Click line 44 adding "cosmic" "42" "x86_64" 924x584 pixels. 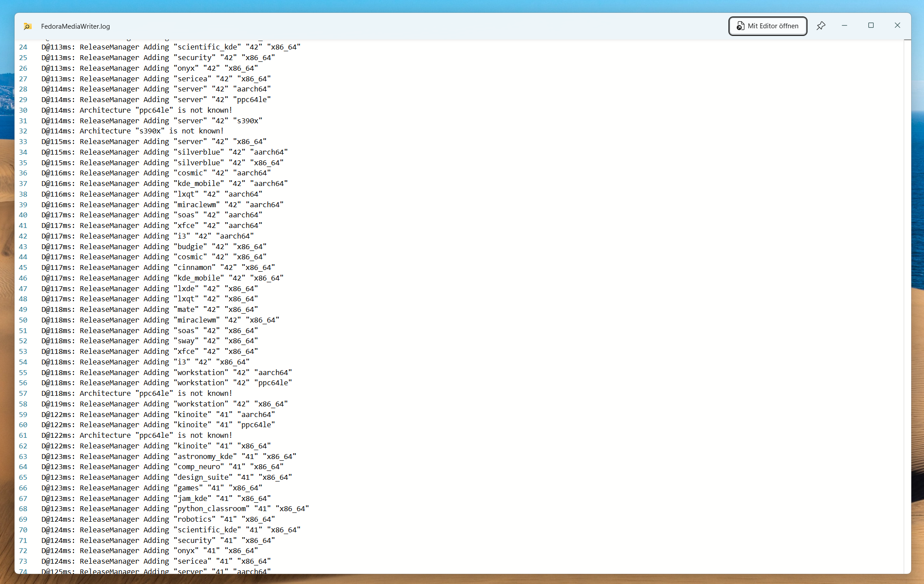[154, 257]
